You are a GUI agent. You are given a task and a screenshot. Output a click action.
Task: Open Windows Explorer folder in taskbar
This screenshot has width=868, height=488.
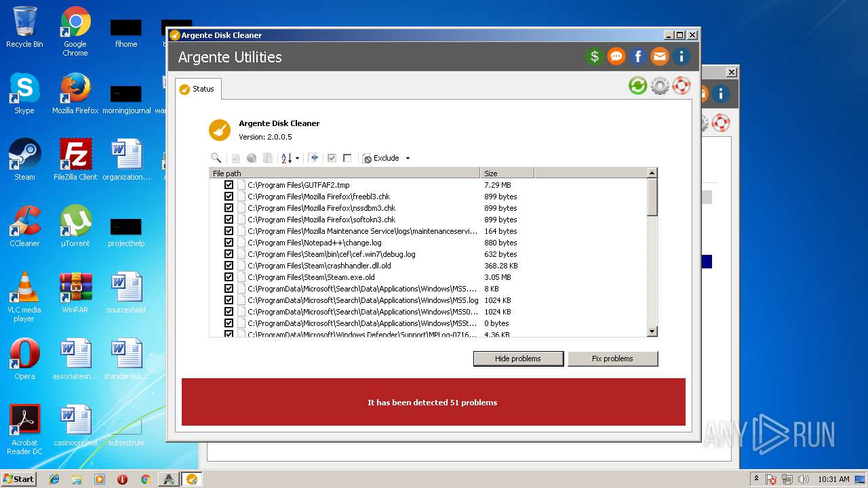coord(77,479)
